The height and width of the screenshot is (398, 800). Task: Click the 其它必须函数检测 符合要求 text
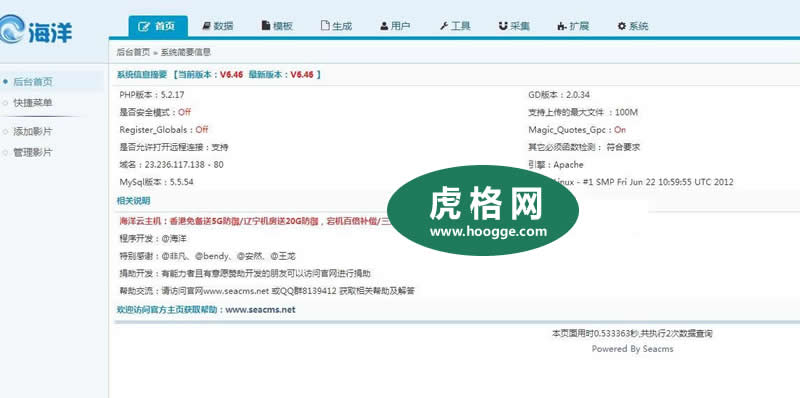pyautogui.click(x=584, y=147)
